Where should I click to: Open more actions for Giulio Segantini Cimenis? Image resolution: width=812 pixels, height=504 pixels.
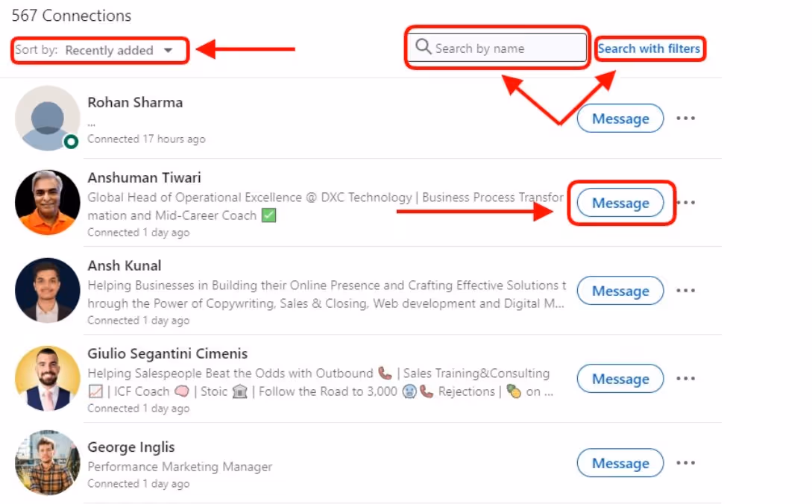coord(685,379)
